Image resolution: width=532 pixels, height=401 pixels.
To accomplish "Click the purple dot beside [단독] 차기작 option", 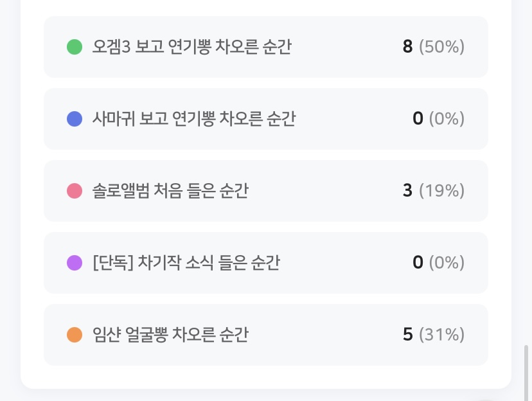I will (x=75, y=263).
